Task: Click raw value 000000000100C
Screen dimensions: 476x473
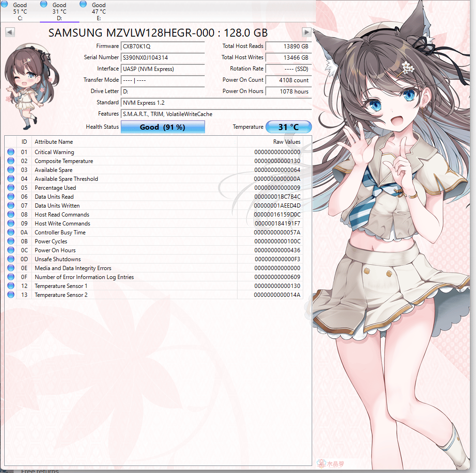Action: tap(277, 241)
